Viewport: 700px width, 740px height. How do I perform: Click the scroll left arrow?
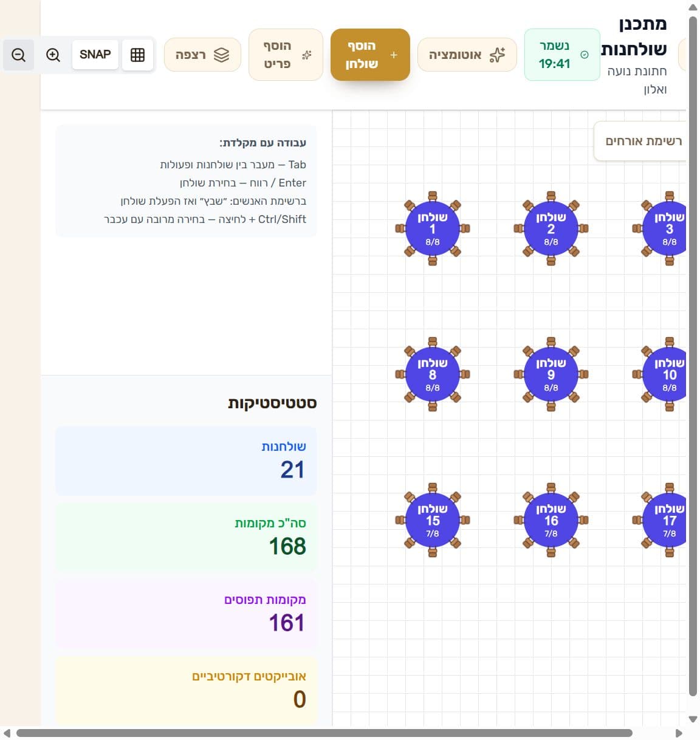(7, 733)
